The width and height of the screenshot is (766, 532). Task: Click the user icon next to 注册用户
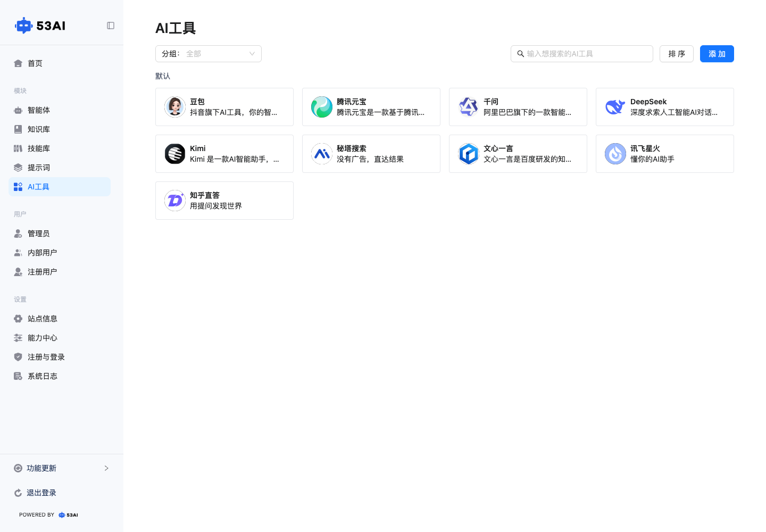coord(18,272)
